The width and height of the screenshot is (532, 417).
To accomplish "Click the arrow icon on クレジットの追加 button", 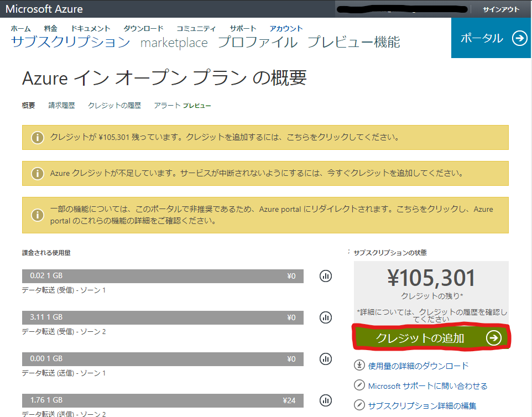I will pyautogui.click(x=494, y=338).
